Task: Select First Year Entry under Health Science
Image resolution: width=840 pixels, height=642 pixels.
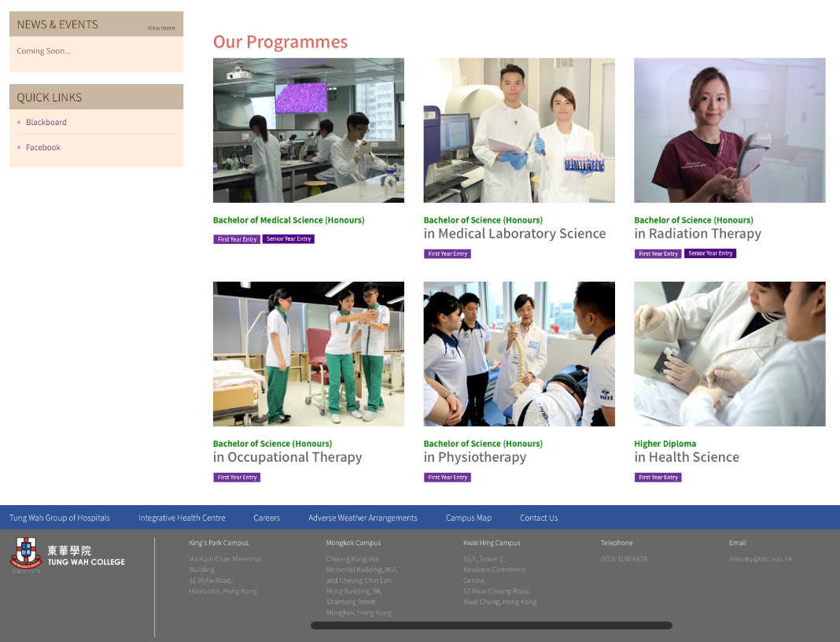Action: 658,477
